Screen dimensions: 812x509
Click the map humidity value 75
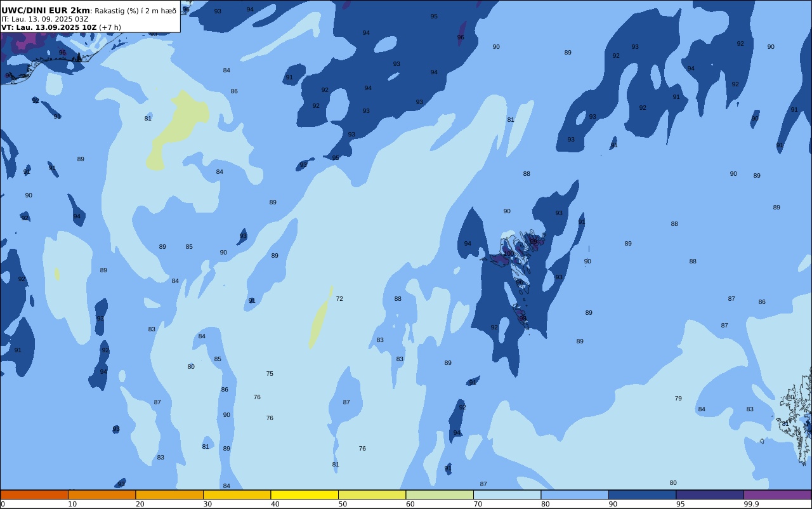tap(270, 374)
